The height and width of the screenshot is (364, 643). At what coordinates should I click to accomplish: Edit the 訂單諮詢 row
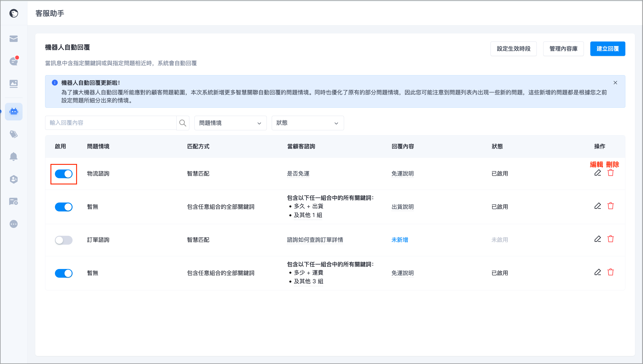[x=598, y=239]
